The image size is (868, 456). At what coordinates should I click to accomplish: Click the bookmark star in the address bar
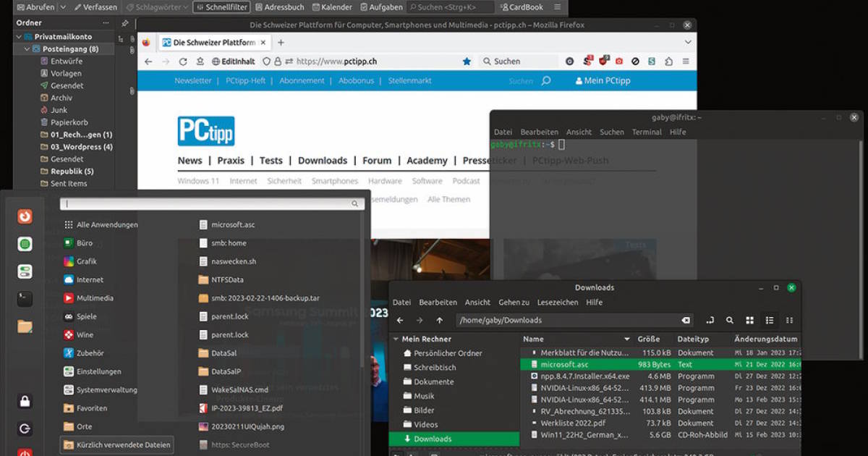pyautogui.click(x=467, y=62)
